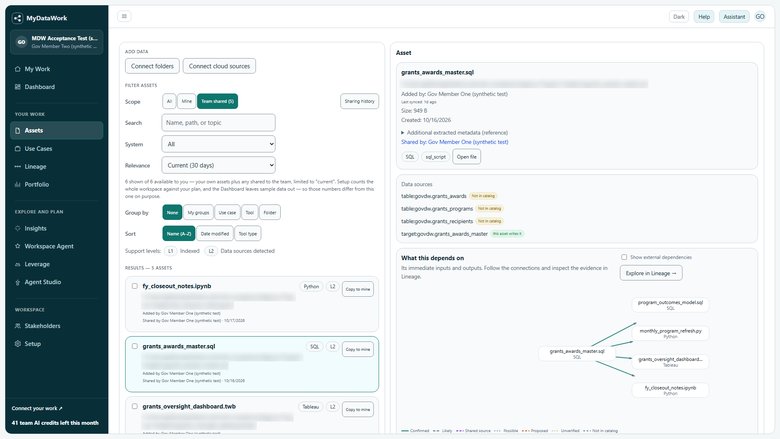This screenshot has width=780, height=439.
Task: Open the Assistant panel
Action: [734, 17]
